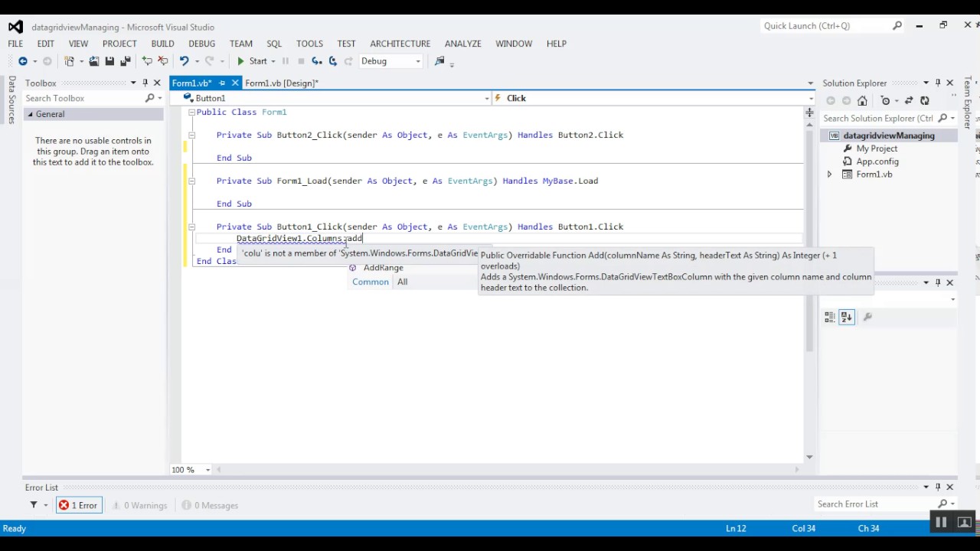The height and width of the screenshot is (551, 980).
Task: Open the Start button dropdown arrow
Action: tap(274, 61)
